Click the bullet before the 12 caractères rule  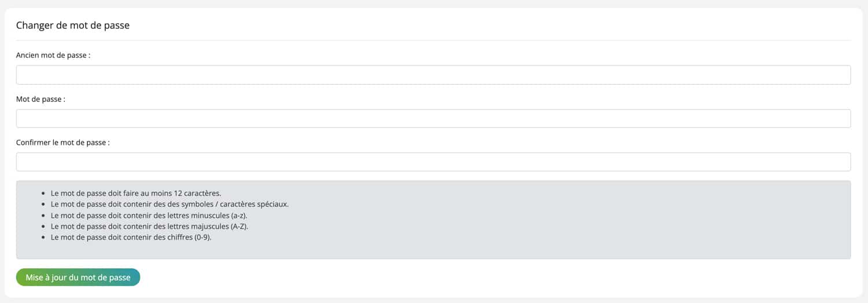44,194
